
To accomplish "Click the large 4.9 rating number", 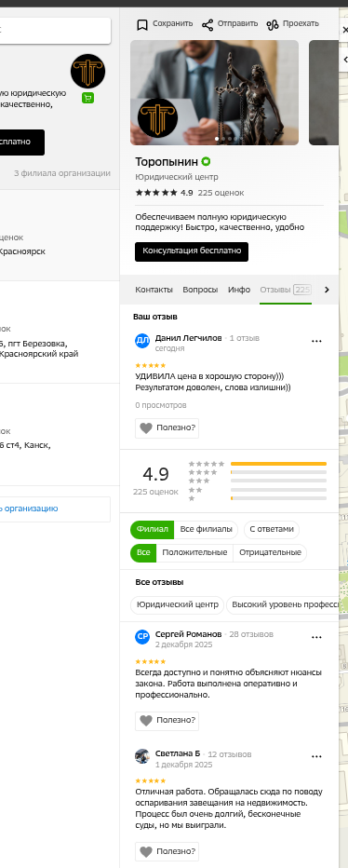I will pos(155,474).
